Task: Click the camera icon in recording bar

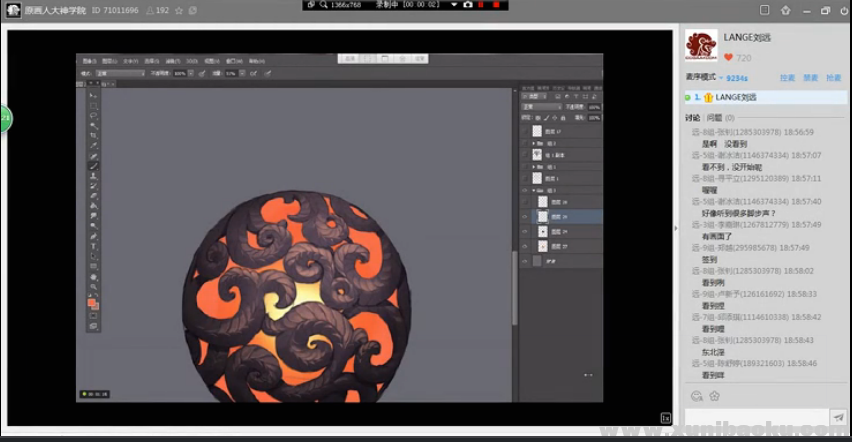Action: [x=467, y=5]
